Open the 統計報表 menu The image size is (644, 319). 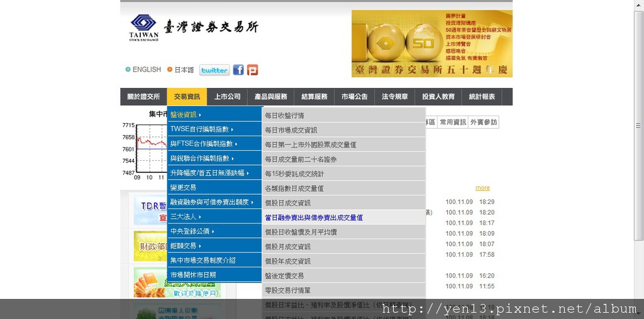pos(482,97)
